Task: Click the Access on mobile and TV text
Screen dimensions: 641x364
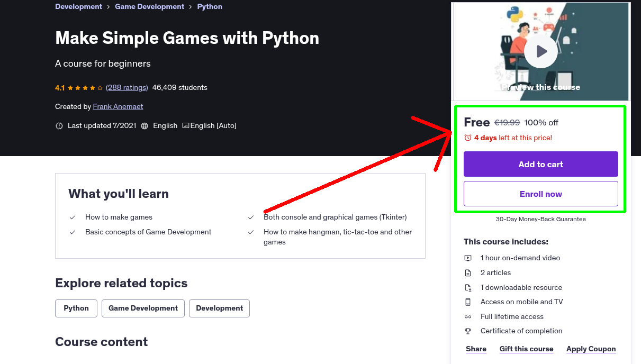Action: (x=522, y=302)
